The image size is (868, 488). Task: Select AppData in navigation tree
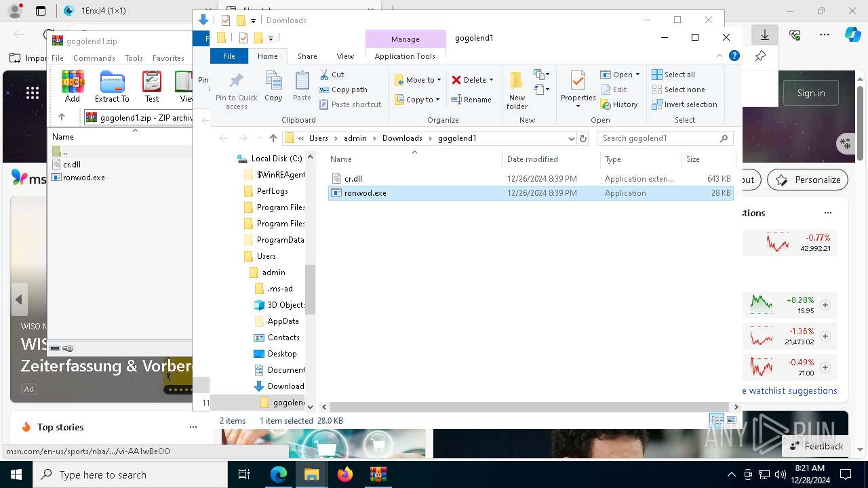coord(283,321)
